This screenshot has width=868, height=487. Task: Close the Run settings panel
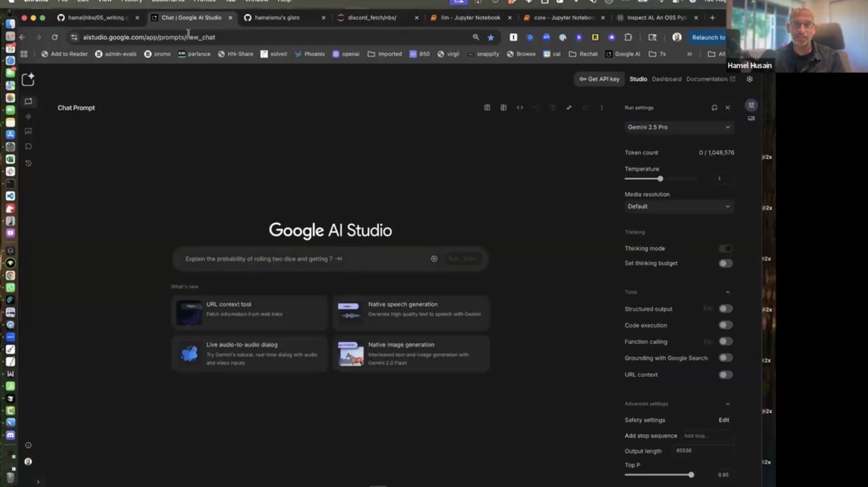pyautogui.click(x=728, y=108)
